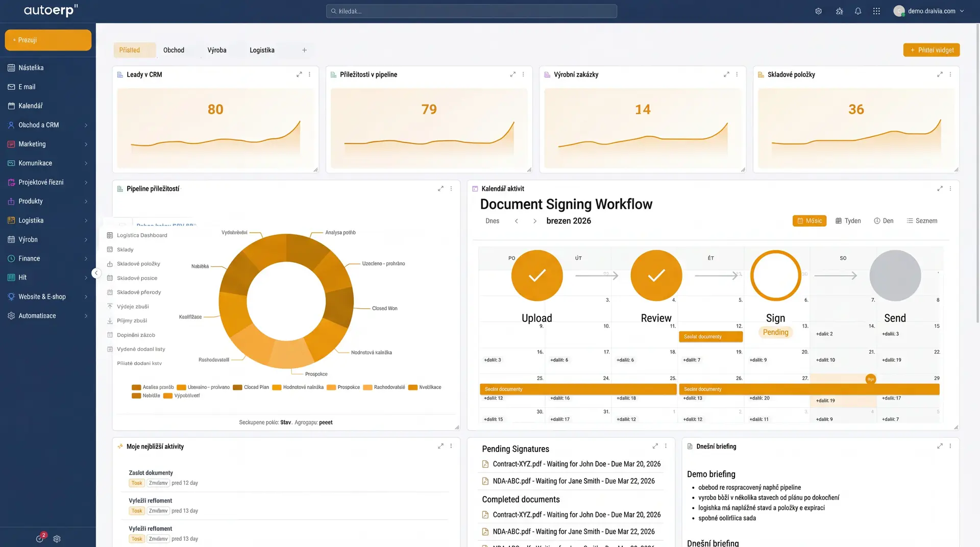980x547 pixels.
Task: Switch the calendar to Den view
Action: 884,220
